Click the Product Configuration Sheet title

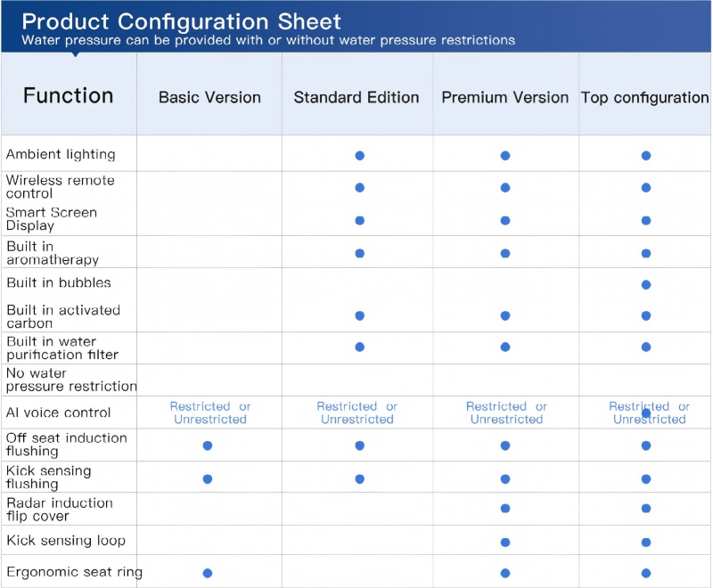tap(181, 21)
